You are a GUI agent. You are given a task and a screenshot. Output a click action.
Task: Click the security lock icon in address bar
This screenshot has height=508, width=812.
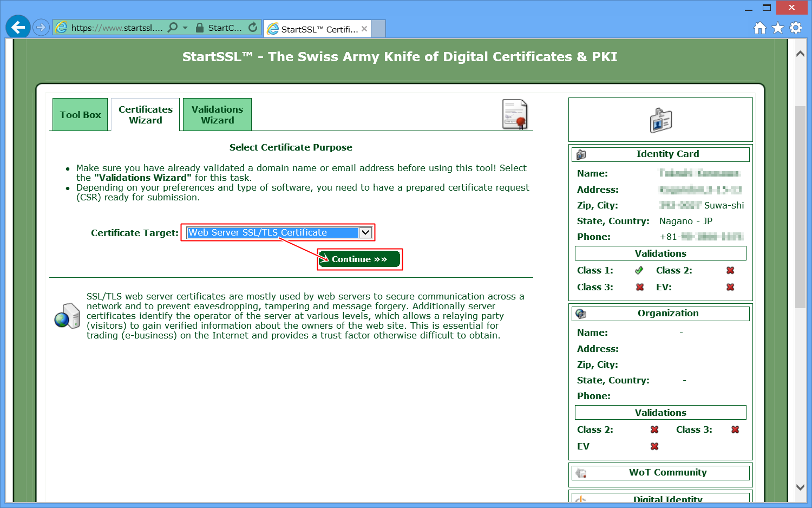coord(200,28)
